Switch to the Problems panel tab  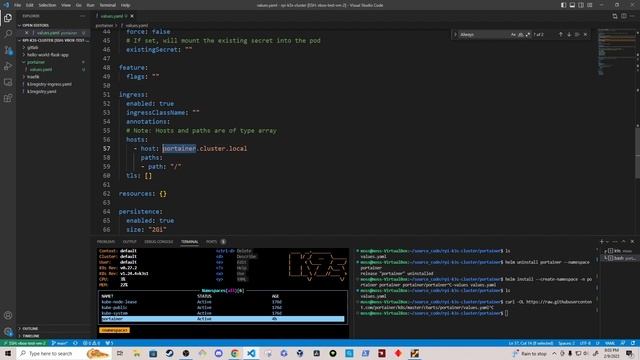[106, 242]
